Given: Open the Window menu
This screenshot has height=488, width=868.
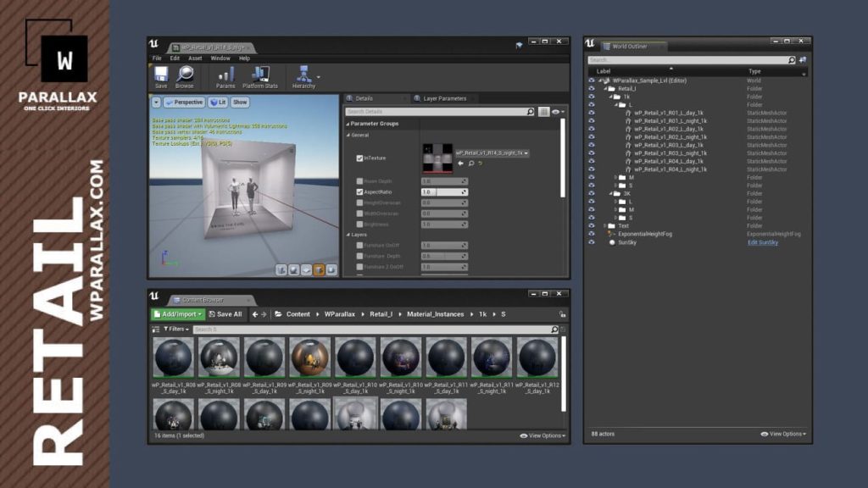Looking at the screenshot, I should point(220,58).
